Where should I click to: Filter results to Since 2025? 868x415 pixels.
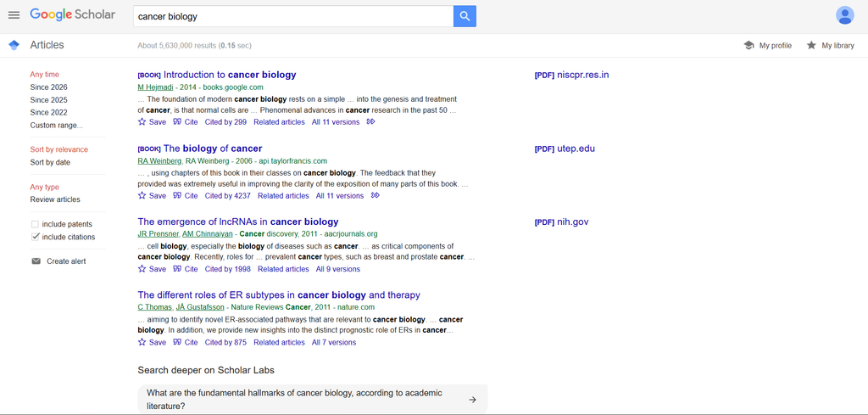click(x=48, y=100)
